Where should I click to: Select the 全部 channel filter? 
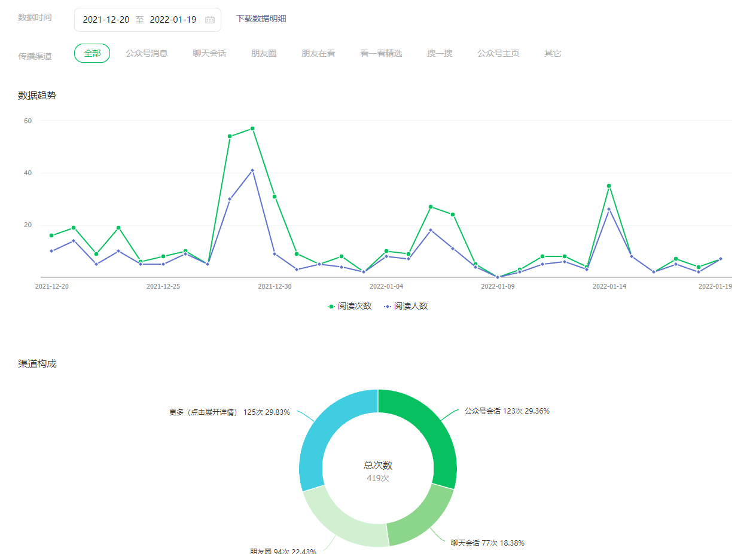(92, 53)
